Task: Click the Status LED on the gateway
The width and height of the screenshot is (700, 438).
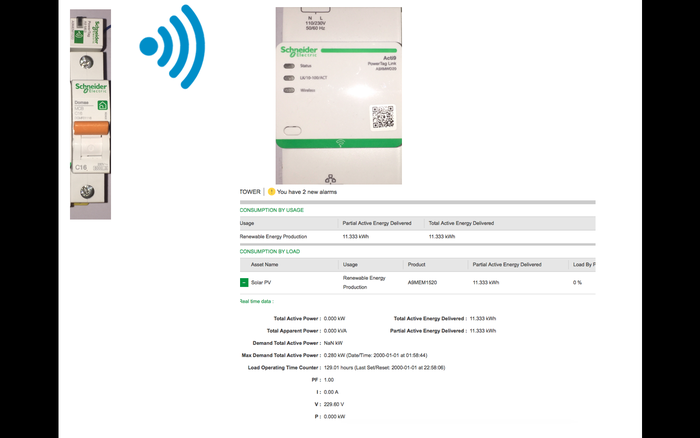Action: coord(289,66)
